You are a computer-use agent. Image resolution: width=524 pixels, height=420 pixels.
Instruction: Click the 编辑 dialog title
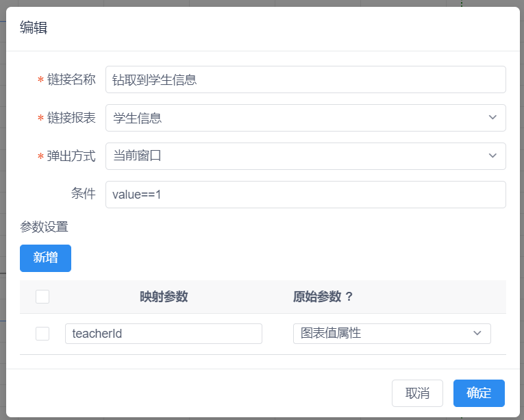pos(34,27)
